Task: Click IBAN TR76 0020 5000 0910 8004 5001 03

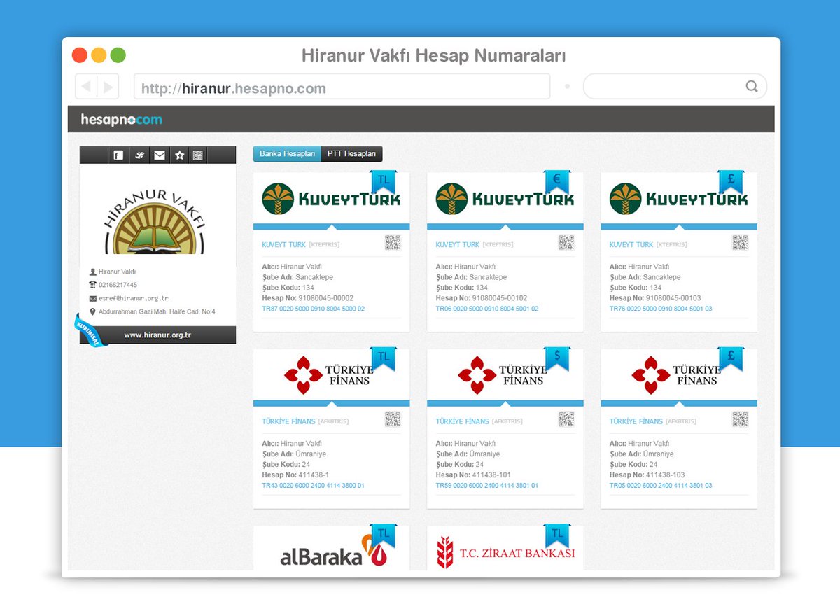Action: coord(661,309)
